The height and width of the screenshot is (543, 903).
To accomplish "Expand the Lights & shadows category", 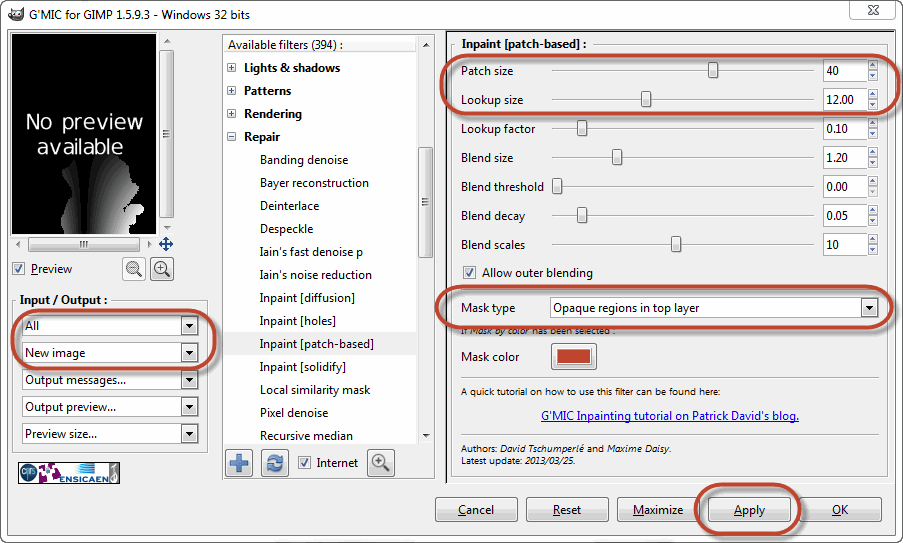I will [232, 67].
